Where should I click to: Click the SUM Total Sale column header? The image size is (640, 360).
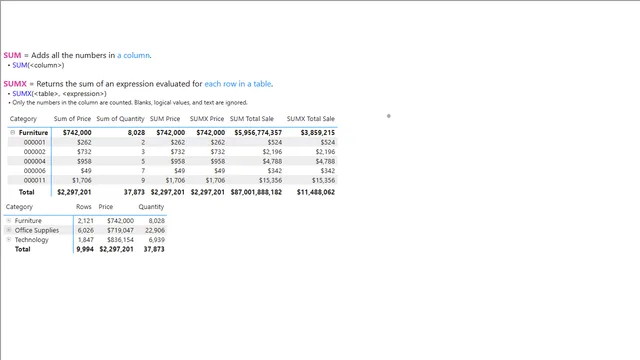pos(251,119)
